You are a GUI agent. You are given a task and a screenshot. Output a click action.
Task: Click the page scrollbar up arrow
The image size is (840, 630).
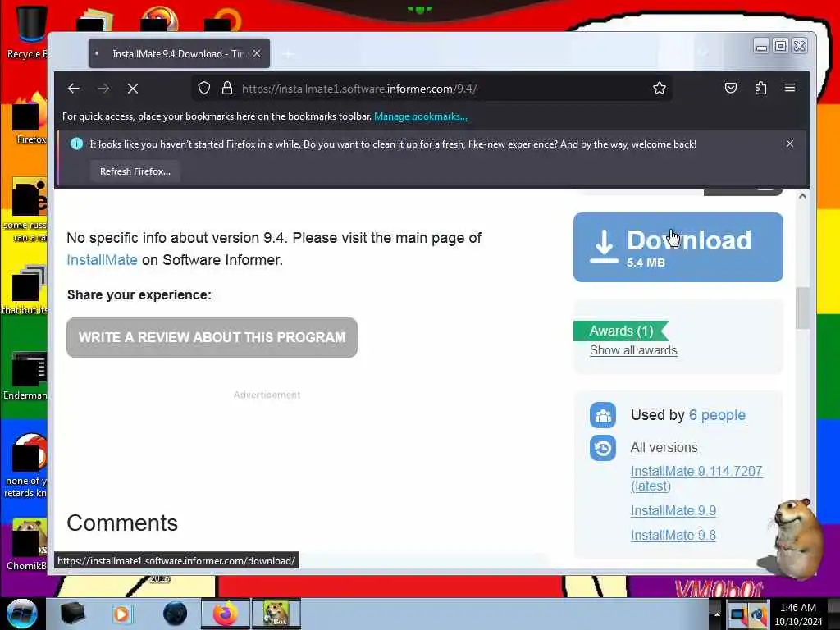tap(802, 196)
